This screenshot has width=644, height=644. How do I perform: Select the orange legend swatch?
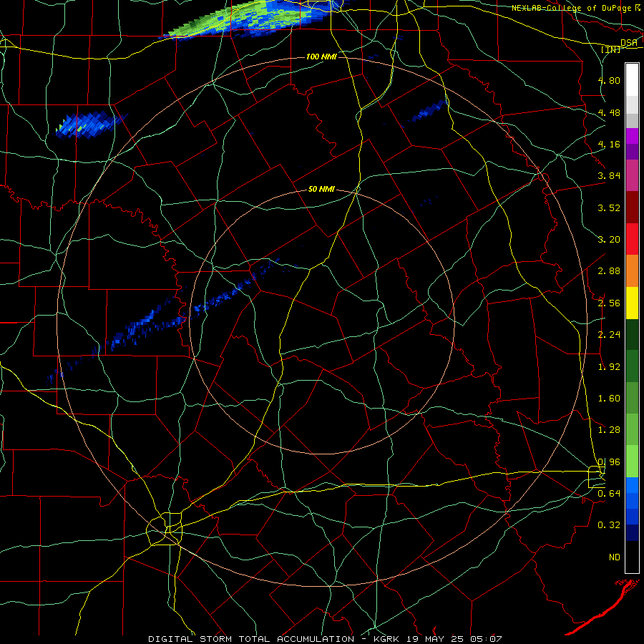632,270
